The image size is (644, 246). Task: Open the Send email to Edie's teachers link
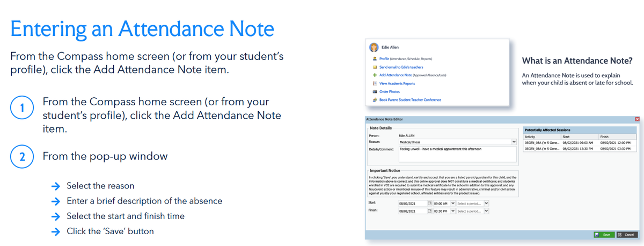(x=401, y=67)
